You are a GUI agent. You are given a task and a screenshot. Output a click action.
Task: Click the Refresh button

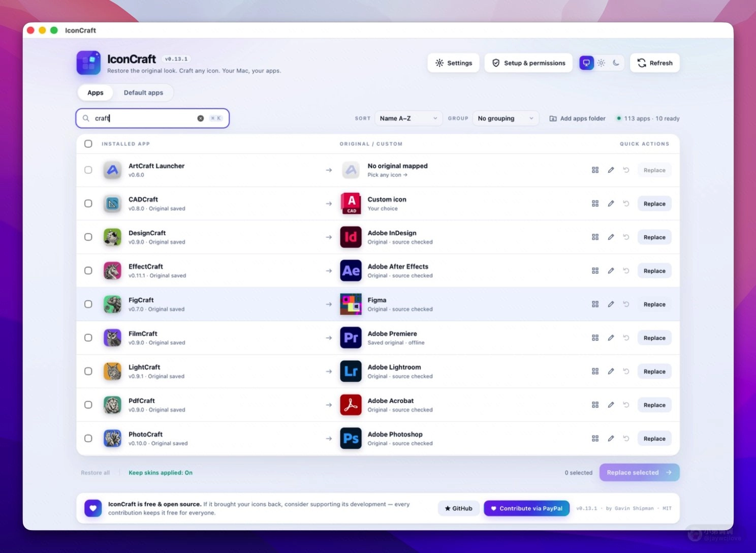pos(655,63)
